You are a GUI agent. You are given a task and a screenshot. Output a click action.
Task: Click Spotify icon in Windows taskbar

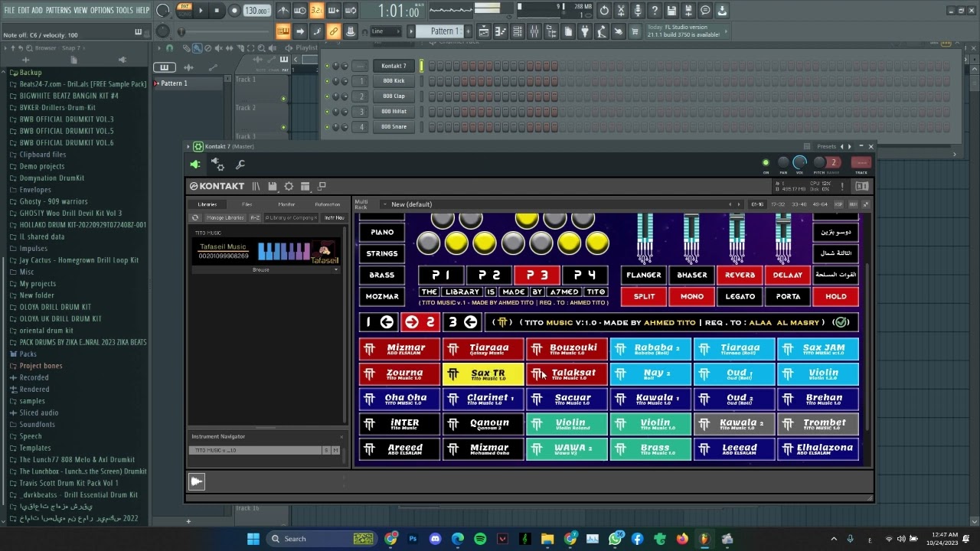pos(480,539)
